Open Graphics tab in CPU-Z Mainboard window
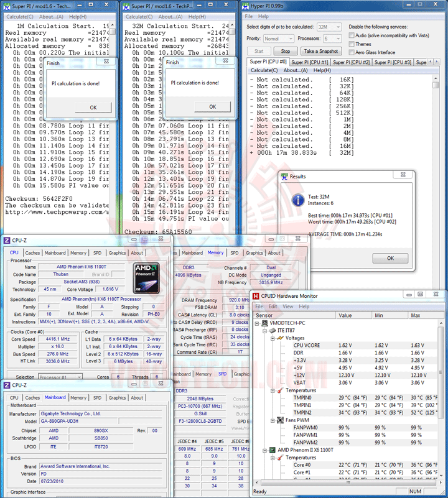The height and width of the screenshot is (498, 448). pos(118,398)
